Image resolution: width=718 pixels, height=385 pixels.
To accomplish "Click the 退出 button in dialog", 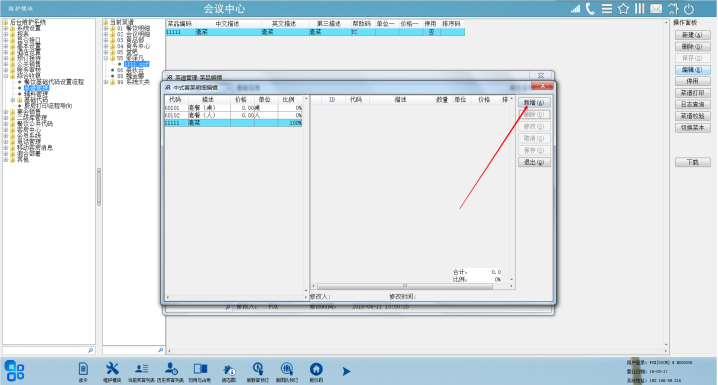I will [x=534, y=162].
